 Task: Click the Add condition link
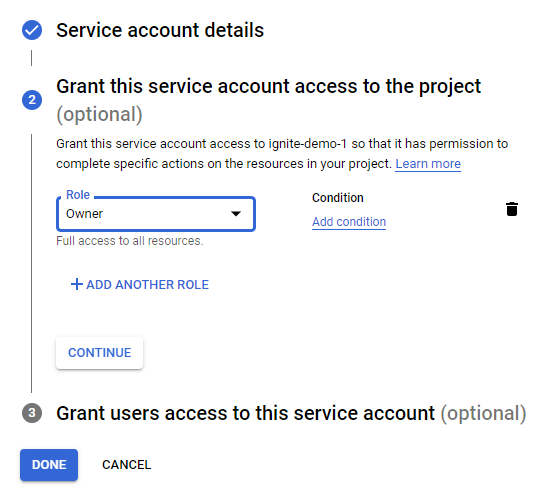349,222
